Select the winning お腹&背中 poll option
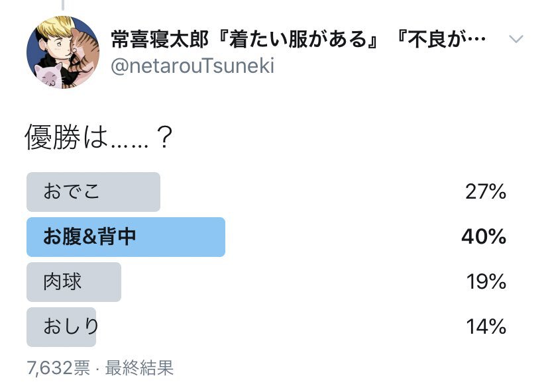Image resolution: width=548 pixels, height=392 pixels. (125, 236)
